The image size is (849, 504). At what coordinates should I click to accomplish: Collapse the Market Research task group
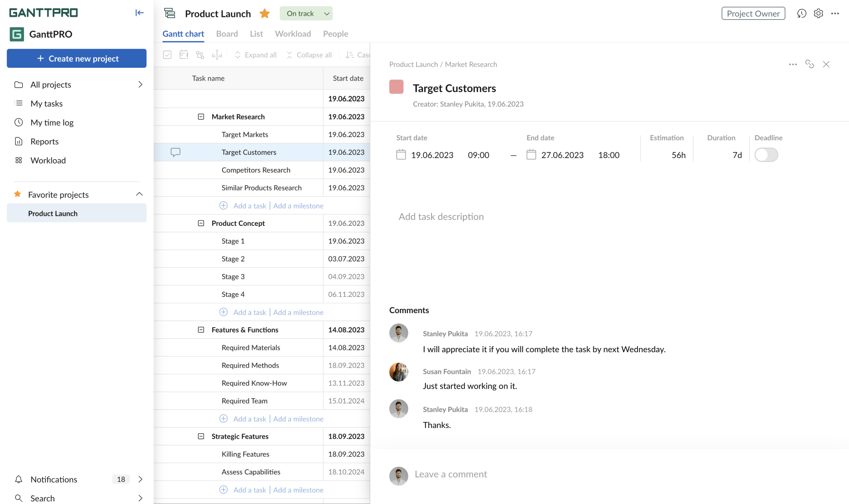click(x=201, y=116)
